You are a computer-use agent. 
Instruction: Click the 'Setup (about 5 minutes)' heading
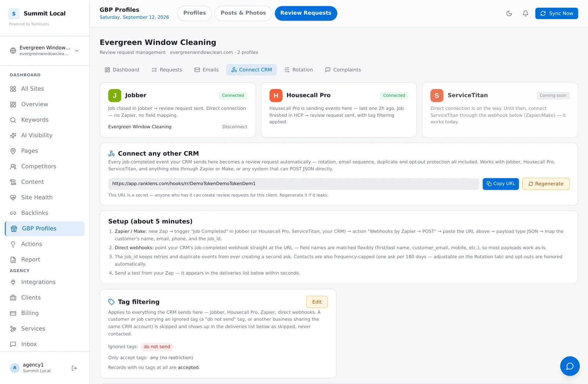150,221
